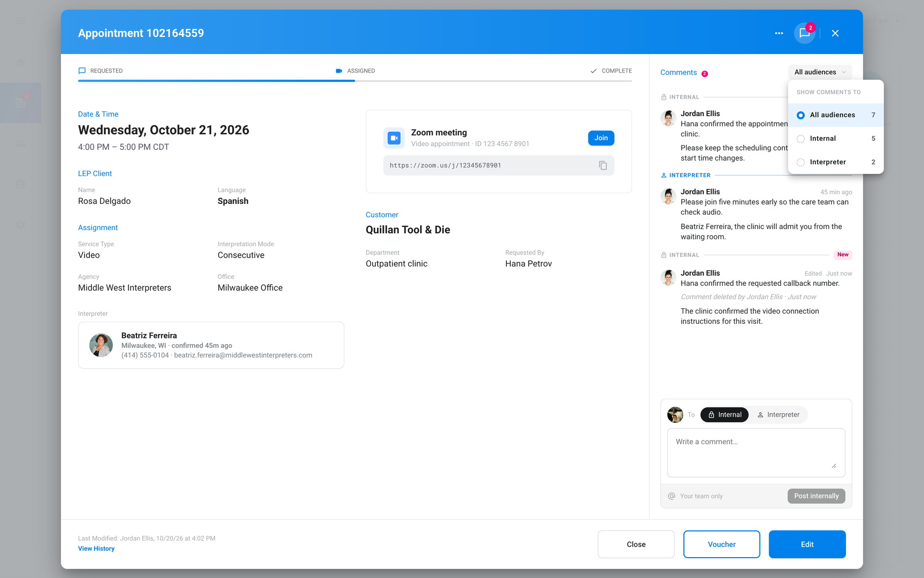Select the Interpreter radio filter option
This screenshot has height=578, width=924.
[x=836, y=162]
